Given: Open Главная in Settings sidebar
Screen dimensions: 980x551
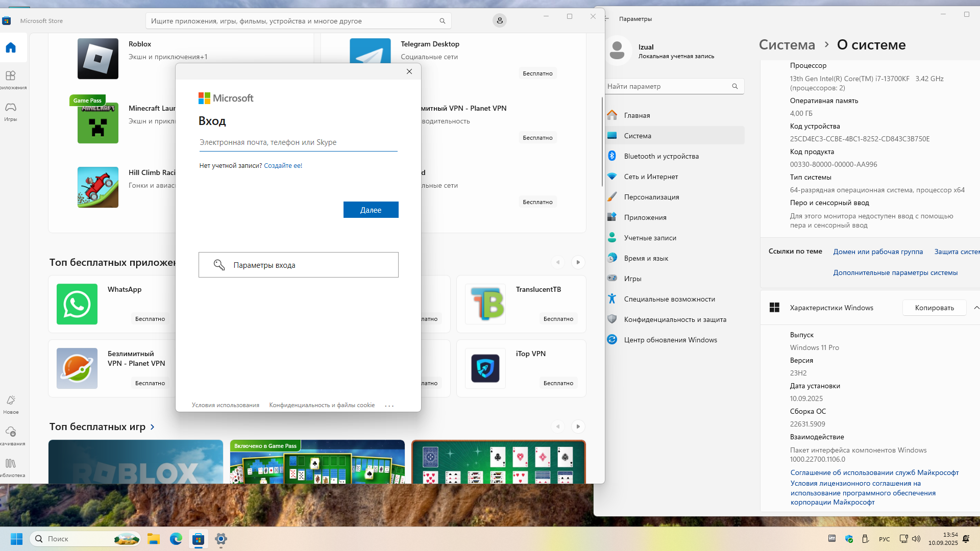Looking at the screenshot, I should [674, 115].
